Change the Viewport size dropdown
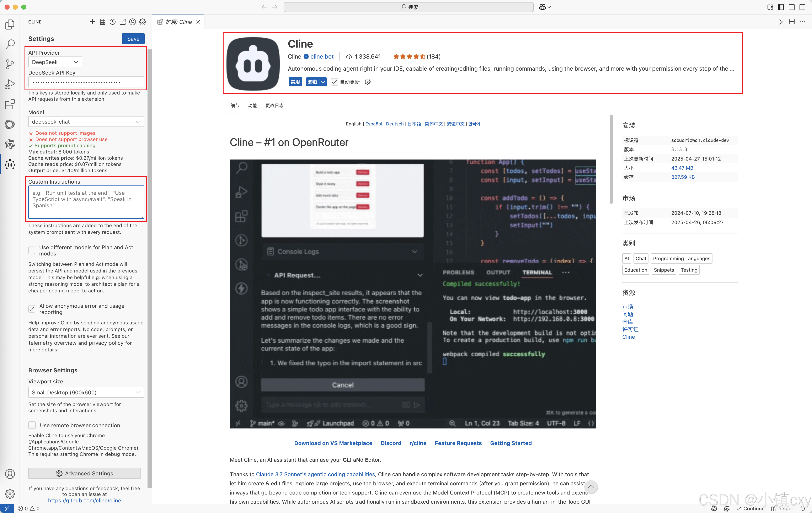812x513 pixels. tap(86, 392)
